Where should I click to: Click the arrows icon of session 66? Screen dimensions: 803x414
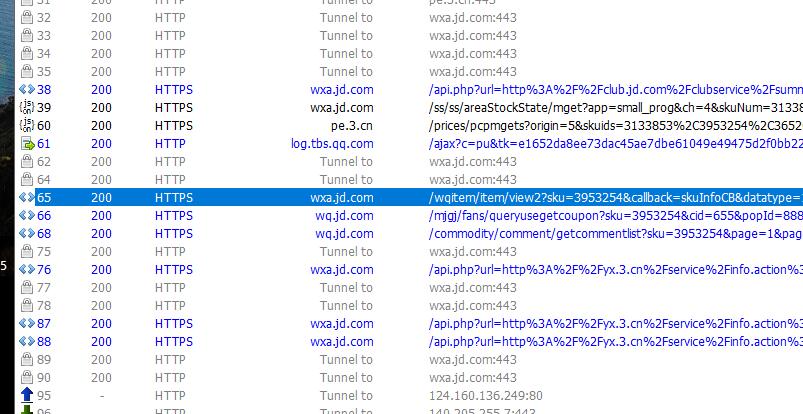pyautogui.click(x=27, y=216)
